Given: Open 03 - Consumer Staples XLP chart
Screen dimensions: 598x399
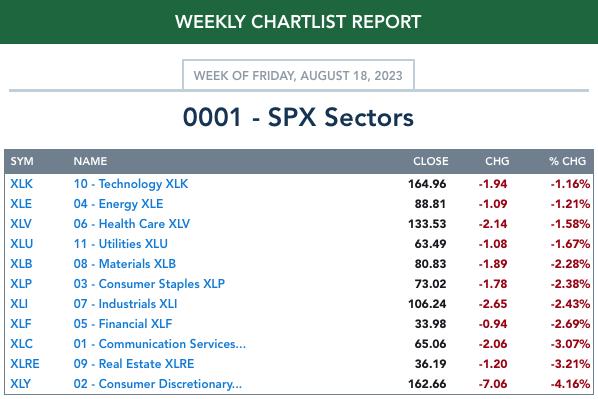Looking at the screenshot, I should point(149,284).
